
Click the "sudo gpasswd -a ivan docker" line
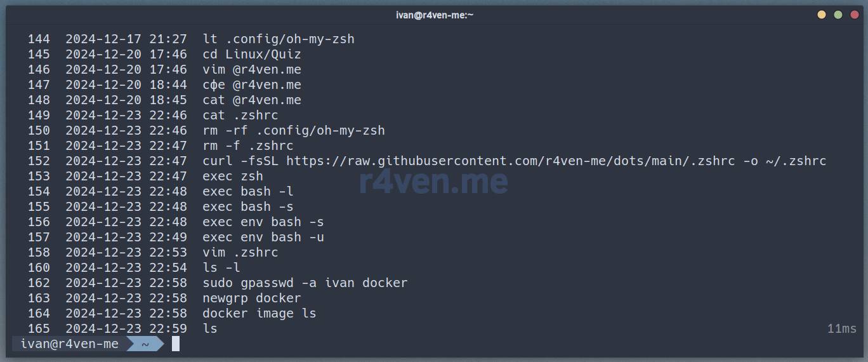coord(305,283)
